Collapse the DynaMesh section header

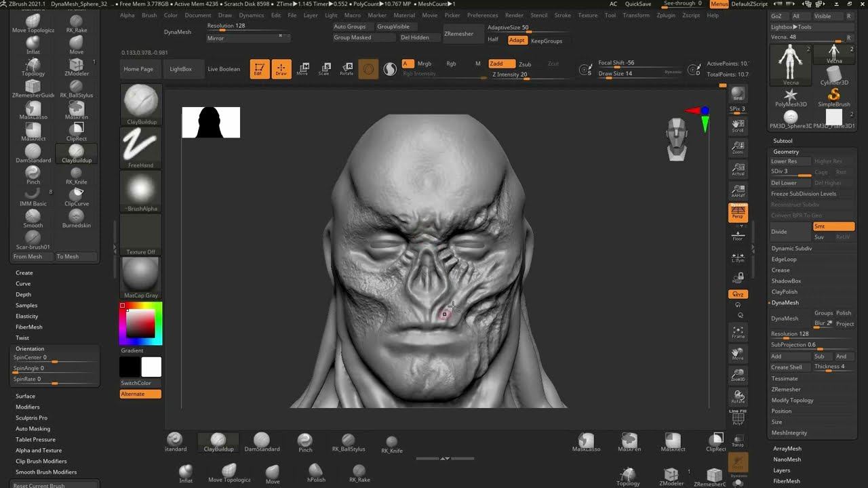pyautogui.click(x=785, y=302)
